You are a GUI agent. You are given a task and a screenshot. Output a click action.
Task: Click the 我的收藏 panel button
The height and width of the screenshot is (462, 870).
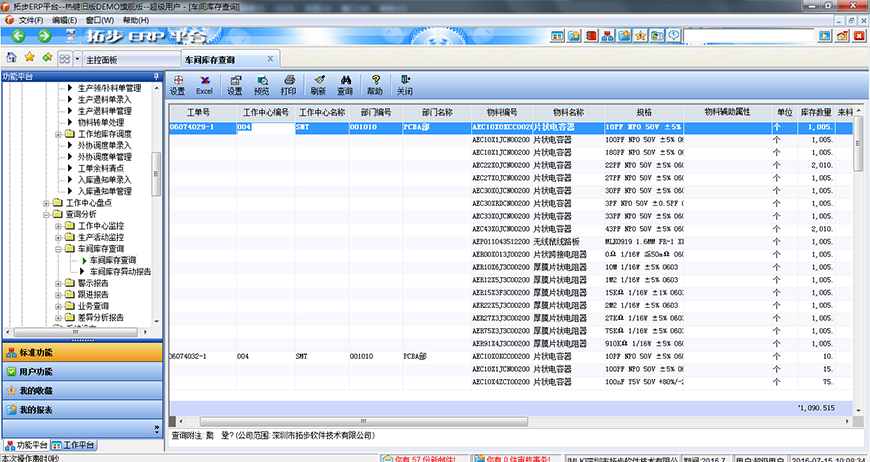[80, 390]
